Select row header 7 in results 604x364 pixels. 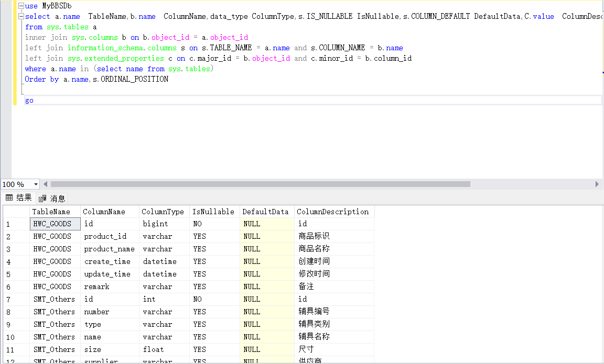click(x=17, y=300)
